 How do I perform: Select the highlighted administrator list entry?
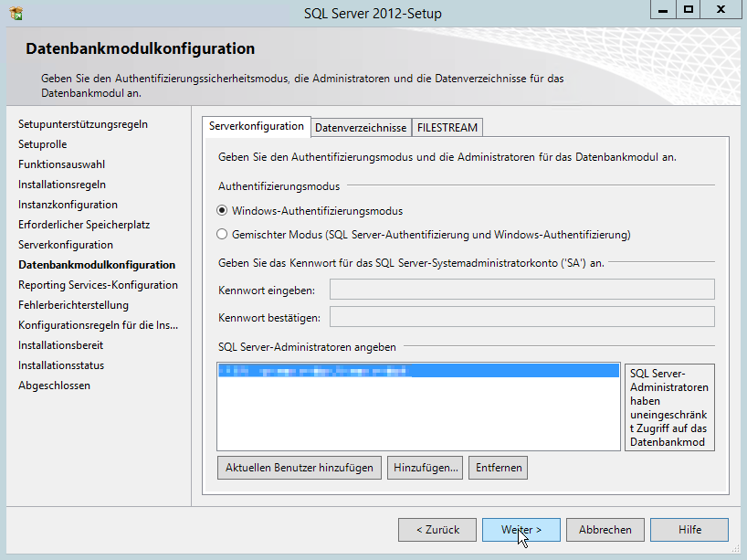point(417,371)
